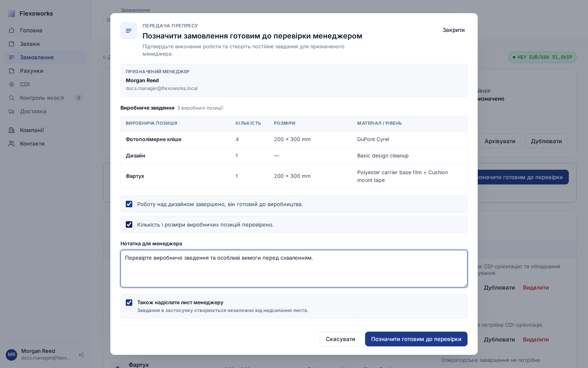The width and height of the screenshot is (588, 368).
Task: Open Заявки via its sidebar icon
Action: 11,44
